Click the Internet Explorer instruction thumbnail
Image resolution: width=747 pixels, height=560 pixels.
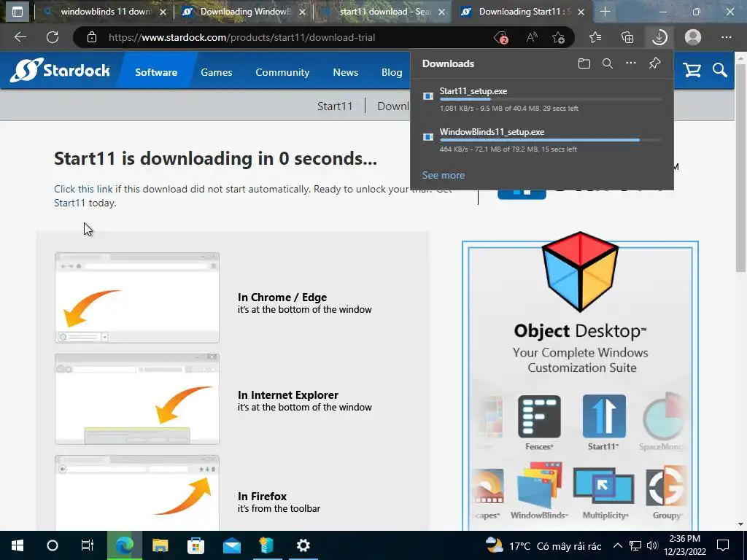[x=137, y=399]
